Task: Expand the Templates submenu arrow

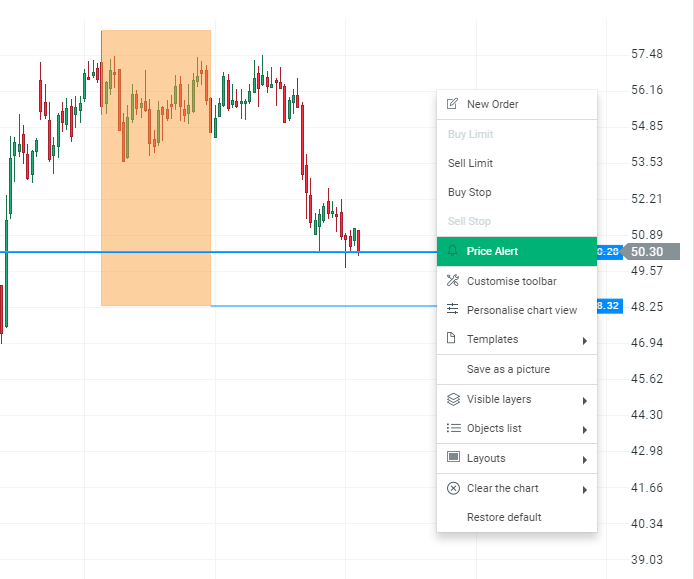Action: tap(584, 341)
